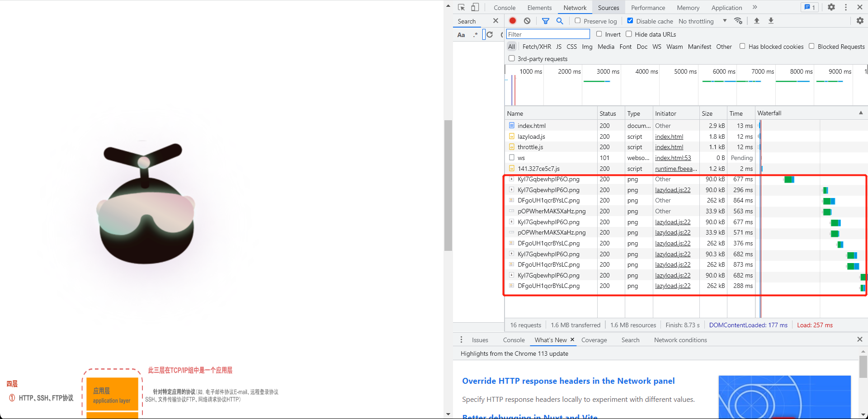This screenshot has width=868, height=419.
Task: Open the Coverage tab in the drawer
Action: (x=594, y=340)
